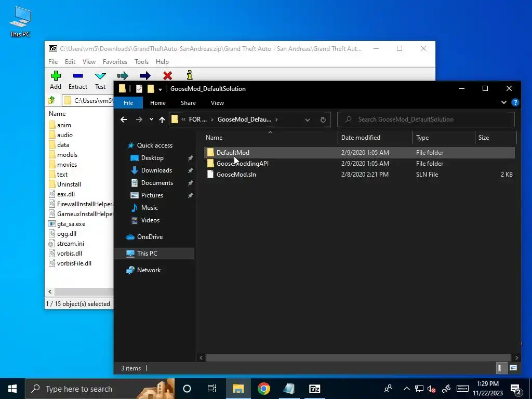Click the hidden path chevrons in address bar
The height and width of the screenshot is (399, 532).
183,119
